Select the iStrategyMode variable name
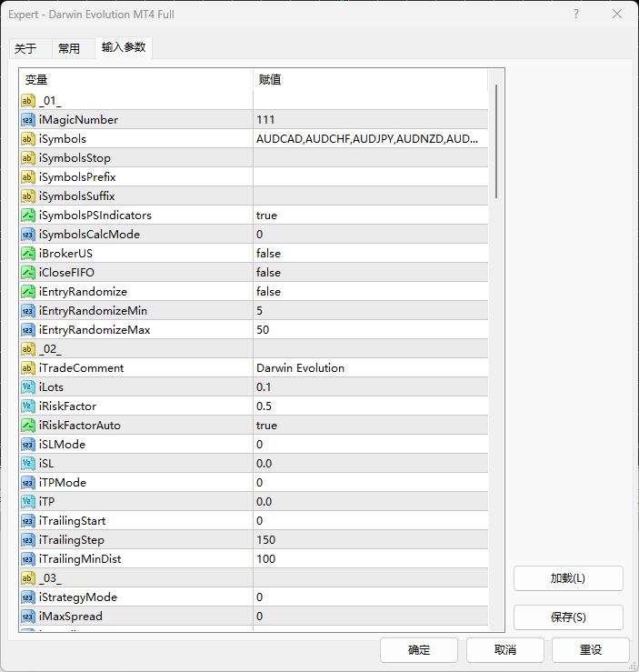 [78, 597]
